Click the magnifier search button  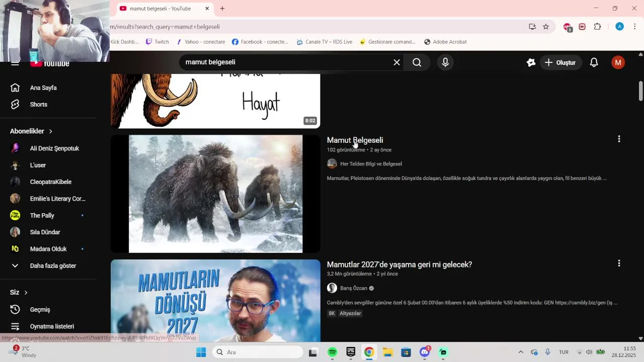tap(417, 62)
